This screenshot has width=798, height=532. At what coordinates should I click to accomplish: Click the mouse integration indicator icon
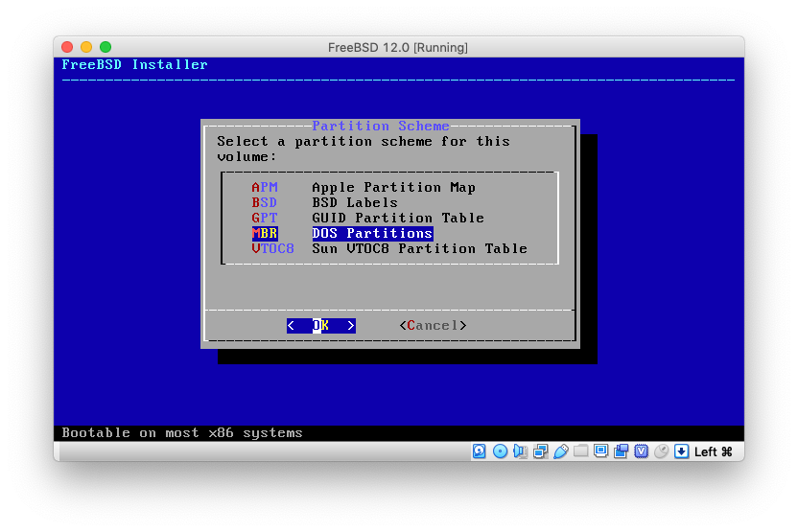pos(661,451)
